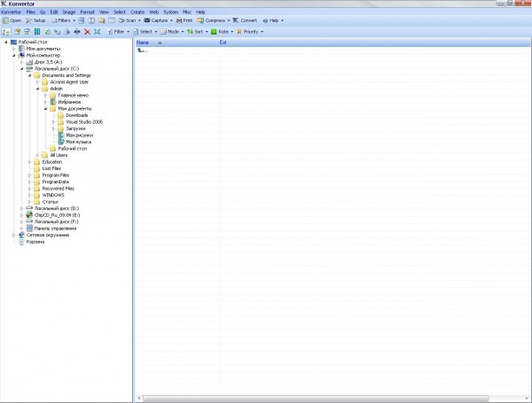
Task: Expand the WINDOWS folder node
Action: point(30,195)
